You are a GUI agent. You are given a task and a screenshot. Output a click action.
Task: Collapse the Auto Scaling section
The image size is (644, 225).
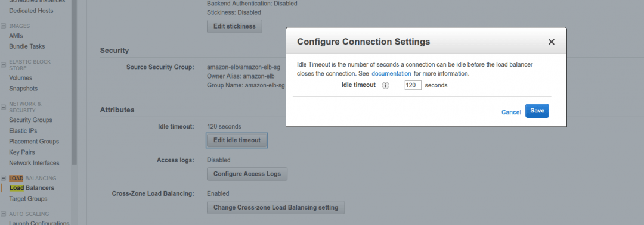[x=4, y=214]
